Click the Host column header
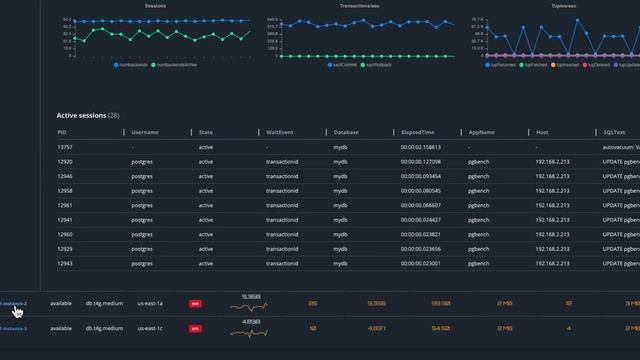 [x=542, y=132]
